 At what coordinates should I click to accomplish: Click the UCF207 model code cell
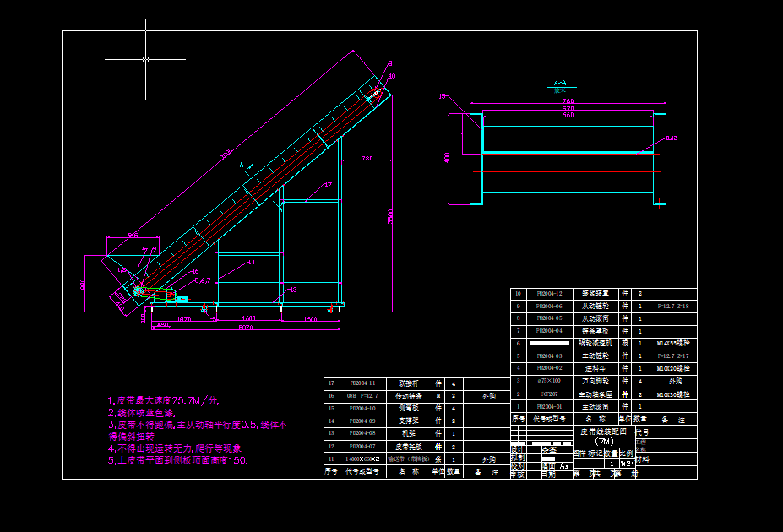(549, 394)
